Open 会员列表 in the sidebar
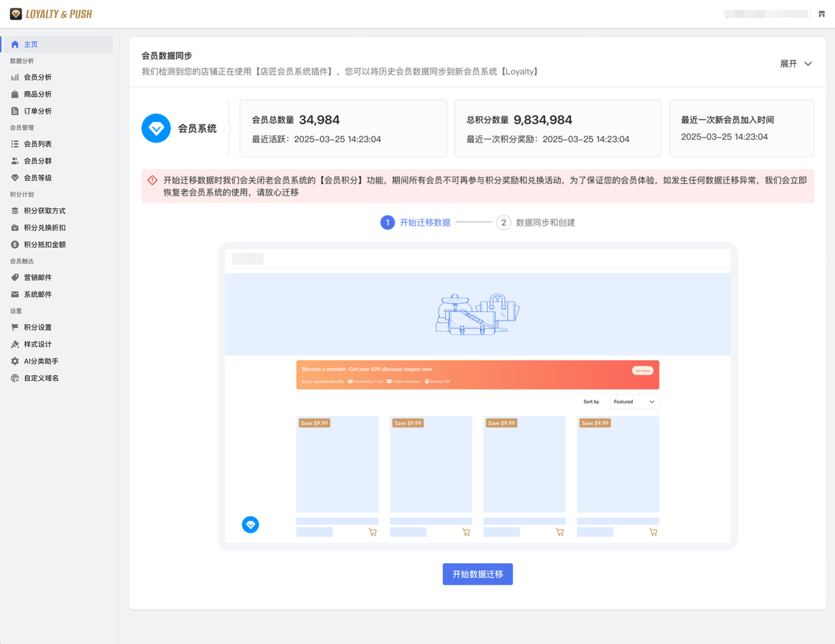The width and height of the screenshot is (835, 644). click(38, 144)
